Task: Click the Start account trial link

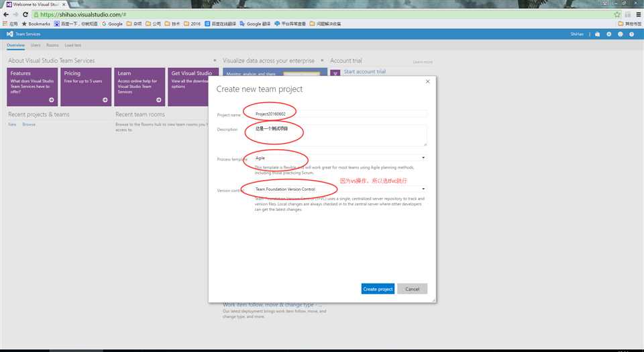Action: click(x=365, y=72)
